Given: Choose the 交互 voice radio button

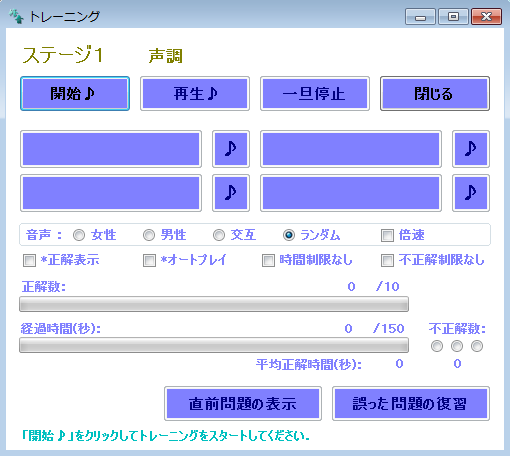Looking at the screenshot, I should [x=219, y=235].
